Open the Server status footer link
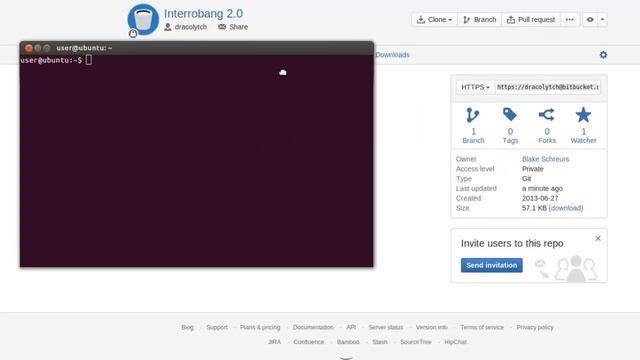 click(x=386, y=327)
